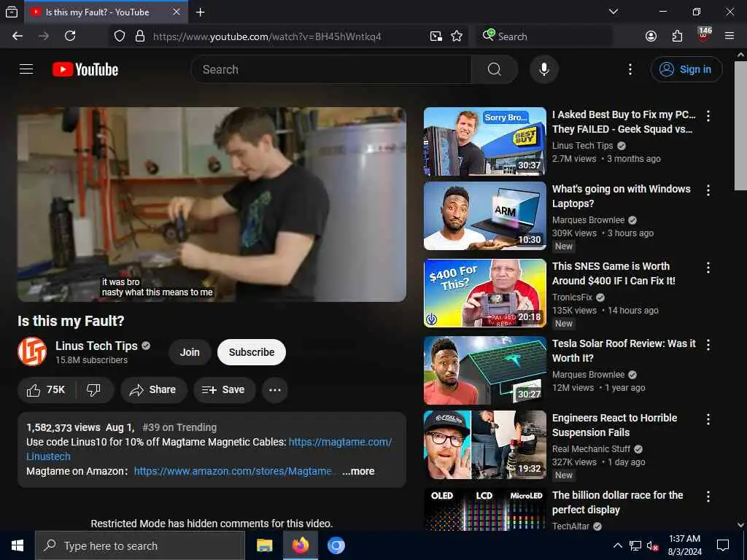Screen dimensions: 747x560
Task: Open Firefox account icon
Action: [651, 36]
